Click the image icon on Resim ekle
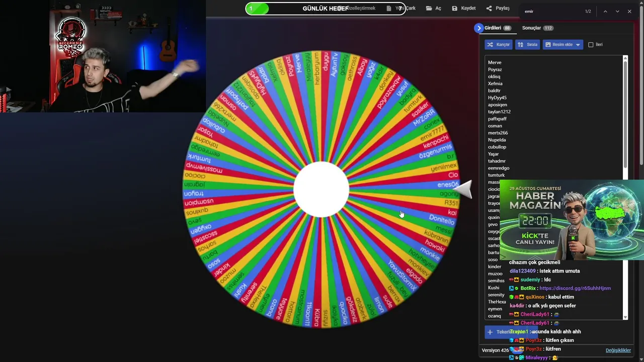644x362 pixels. (x=548, y=45)
